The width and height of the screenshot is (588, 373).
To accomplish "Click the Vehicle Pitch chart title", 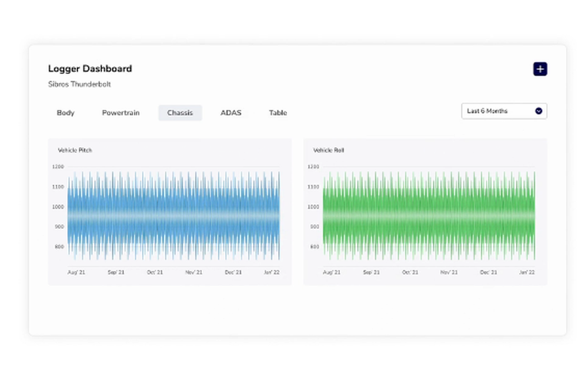I will [x=75, y=150].
